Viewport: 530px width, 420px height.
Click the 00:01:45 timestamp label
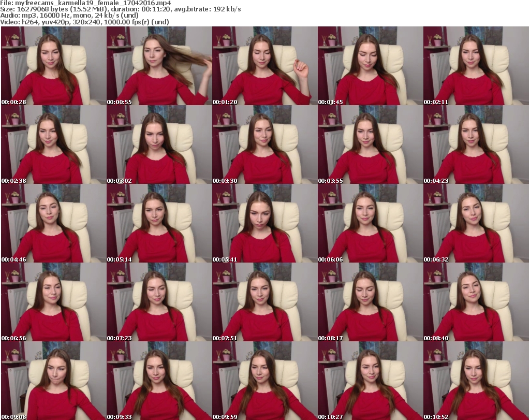330,102
